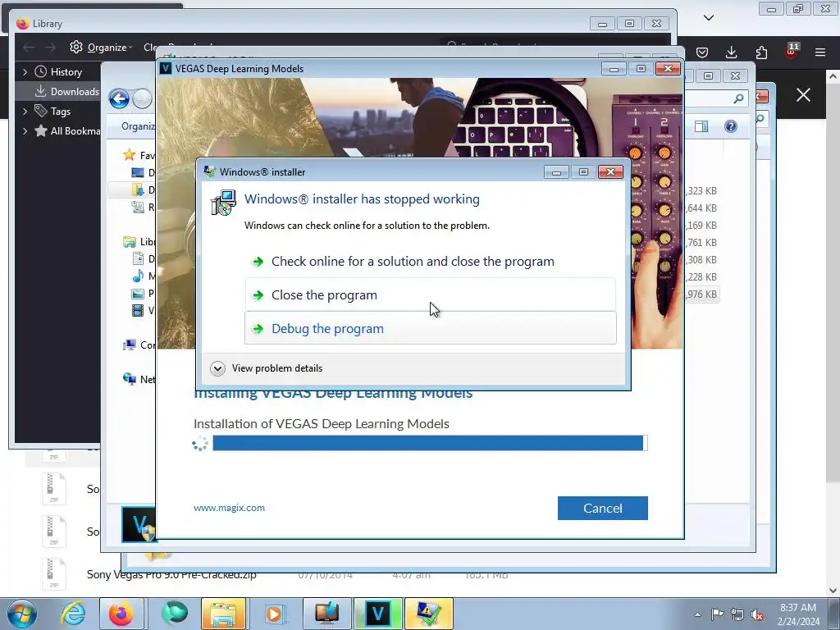
Task: Select Network icon in Explorer navigation
Action: tap(129, 379)
